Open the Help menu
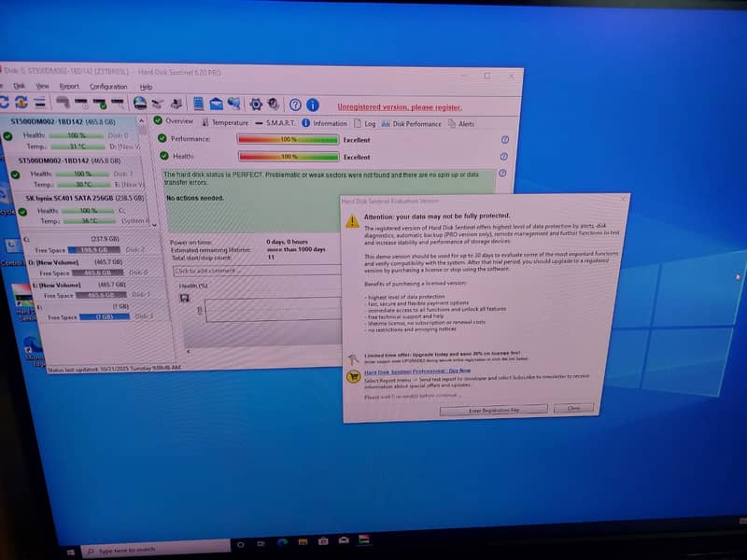Viewport: 747px width, 560px height. [146, 87]
